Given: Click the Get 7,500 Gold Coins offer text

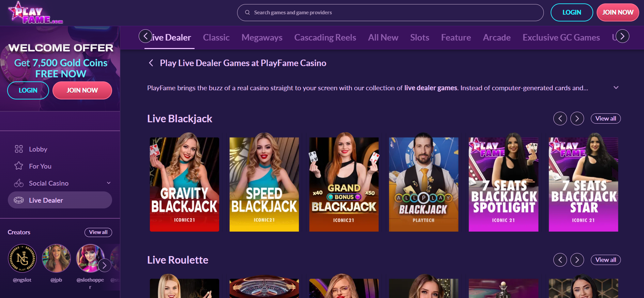Looking at the screenshot, I should [x=61, y=68].
